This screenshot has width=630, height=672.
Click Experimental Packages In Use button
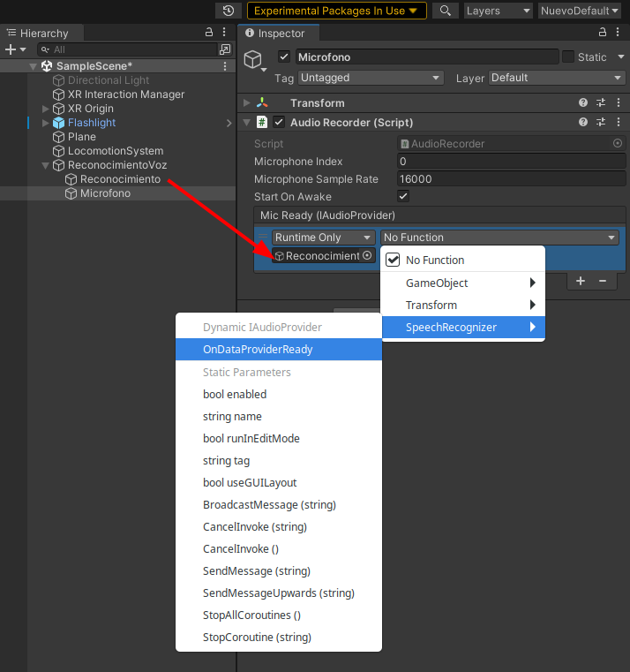point(336,11)
